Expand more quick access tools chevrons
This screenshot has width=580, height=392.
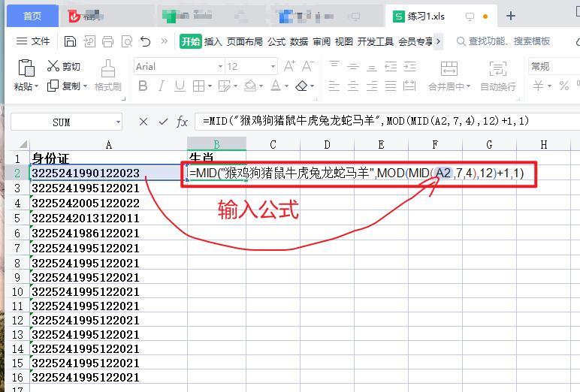click(x=165, y=41)
